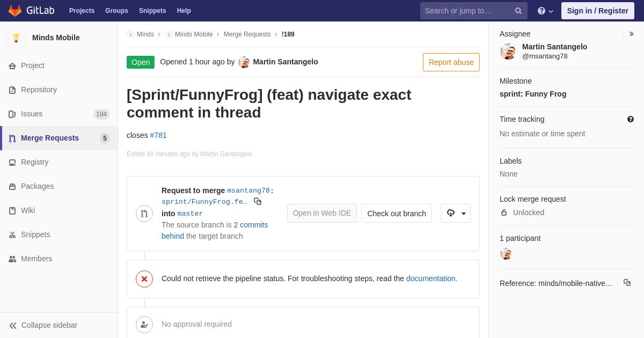Click the red pipeline failed X icon
This screenshot has height=338, width=644.
[x=144, y=279]
